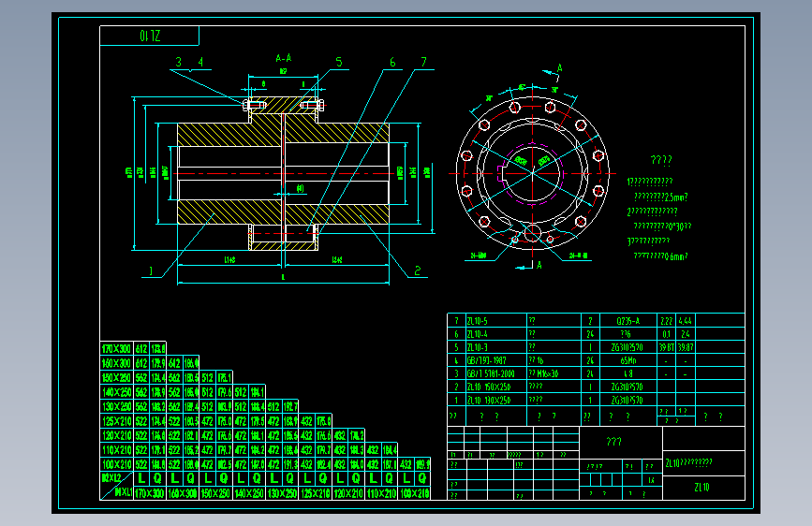Click the 4.44 total weight cell
The image size is (812, 526).
pyautogui.click(x=685, y=321)
